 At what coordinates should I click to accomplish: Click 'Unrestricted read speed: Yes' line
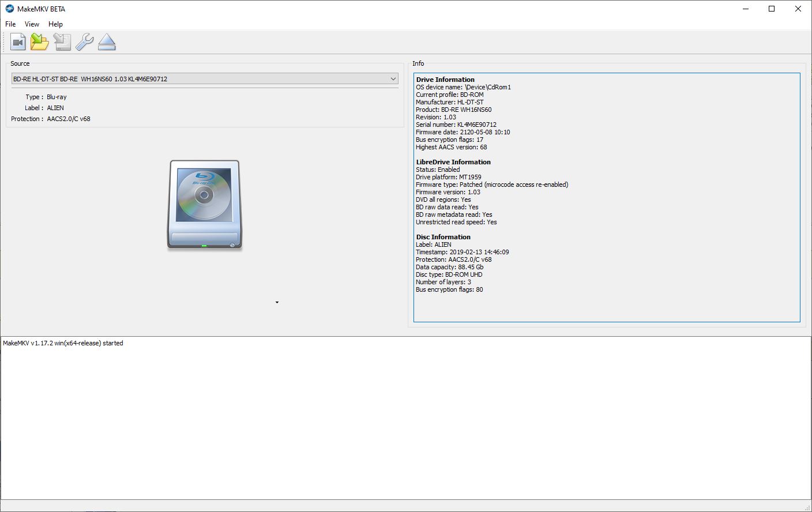click(456, 222)
